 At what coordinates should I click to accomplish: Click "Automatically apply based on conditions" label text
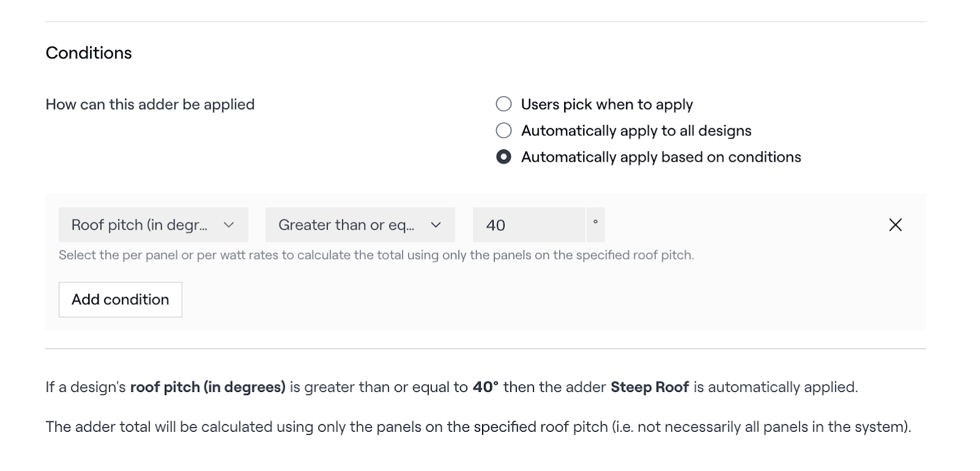(x=660, y=157)
